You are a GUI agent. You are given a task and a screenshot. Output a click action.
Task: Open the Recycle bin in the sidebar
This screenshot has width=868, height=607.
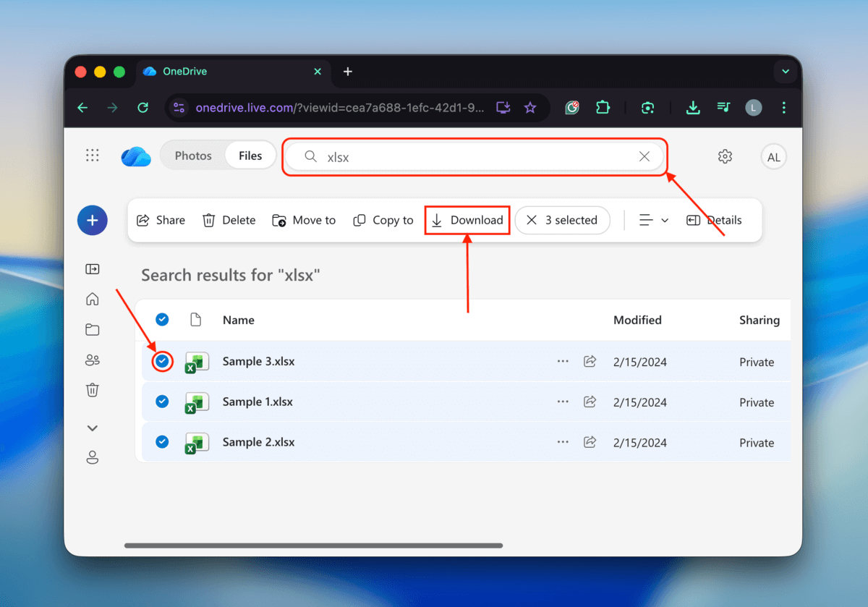pyautogui.click(x=92, y=390)
